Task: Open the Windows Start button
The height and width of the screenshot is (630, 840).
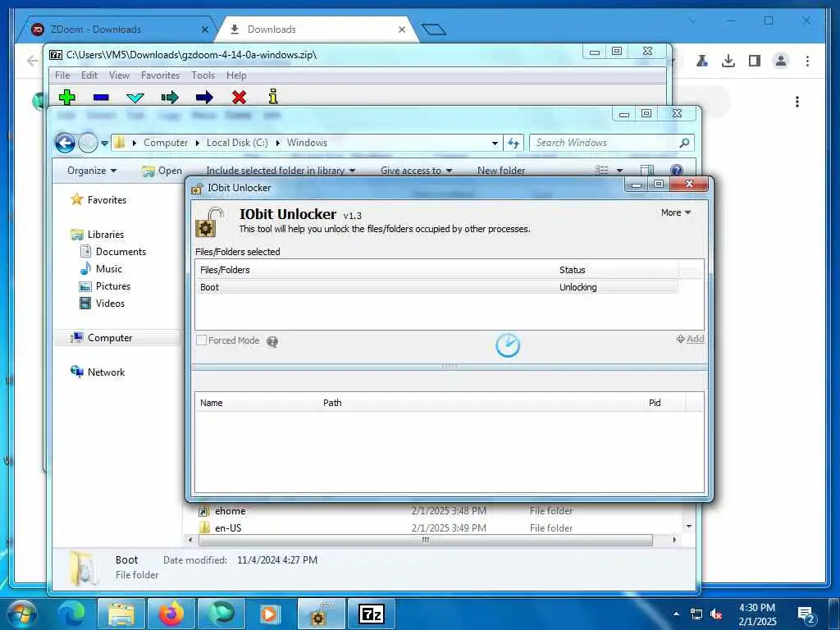Action: [x=21, y=614]
